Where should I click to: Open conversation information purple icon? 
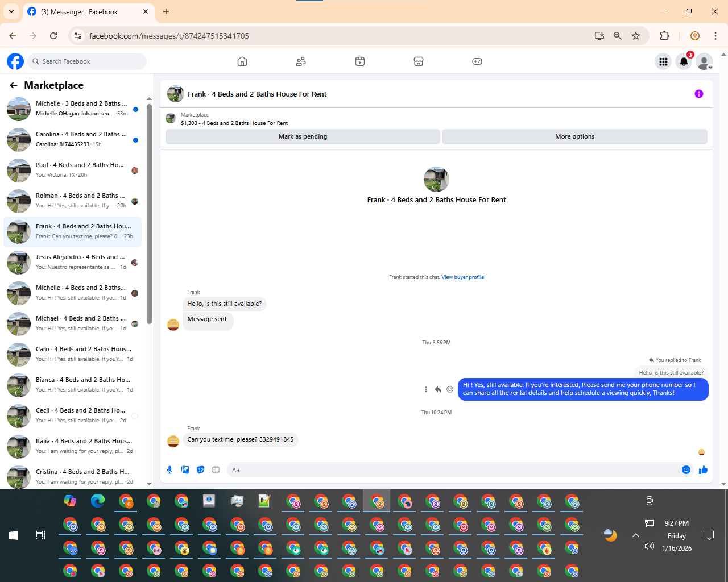click(x=699, y=94)
